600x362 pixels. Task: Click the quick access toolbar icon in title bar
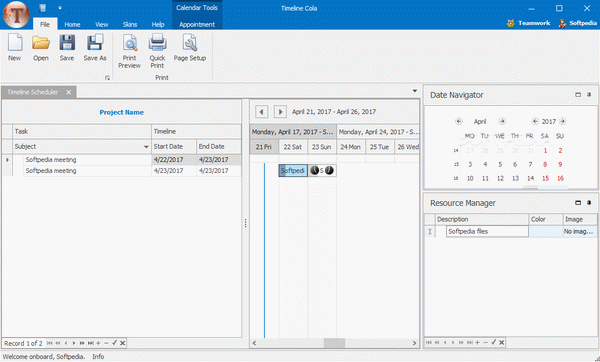click(42, 8)
